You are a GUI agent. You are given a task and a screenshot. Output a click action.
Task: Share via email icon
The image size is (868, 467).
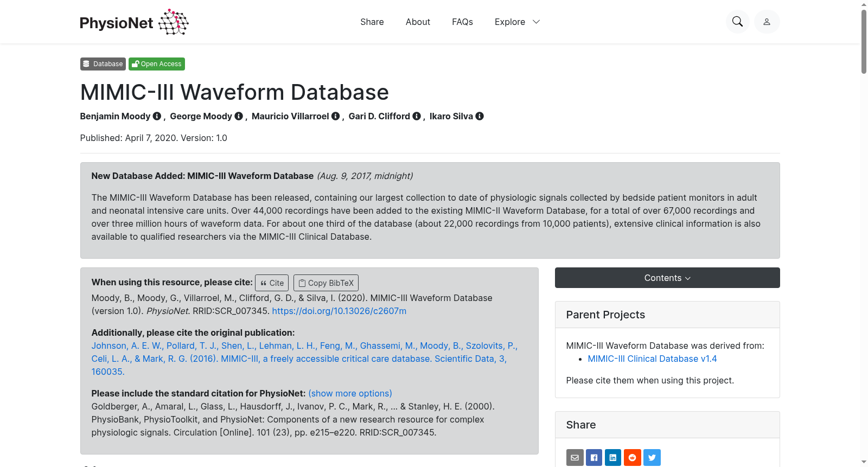tap(575, 457)
